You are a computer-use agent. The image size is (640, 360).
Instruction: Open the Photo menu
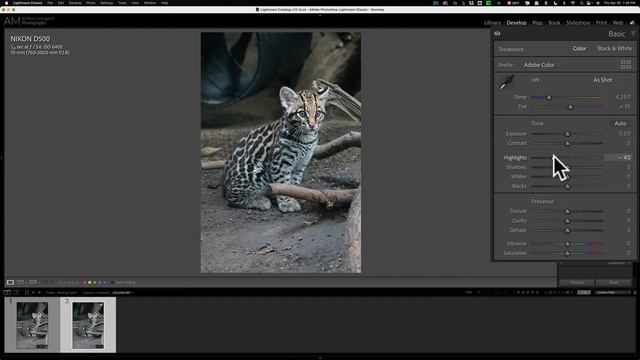click(91, 3)
